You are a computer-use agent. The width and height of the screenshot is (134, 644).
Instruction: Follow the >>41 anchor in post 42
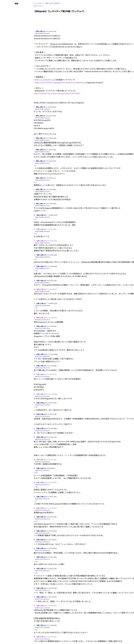point(36,630)
